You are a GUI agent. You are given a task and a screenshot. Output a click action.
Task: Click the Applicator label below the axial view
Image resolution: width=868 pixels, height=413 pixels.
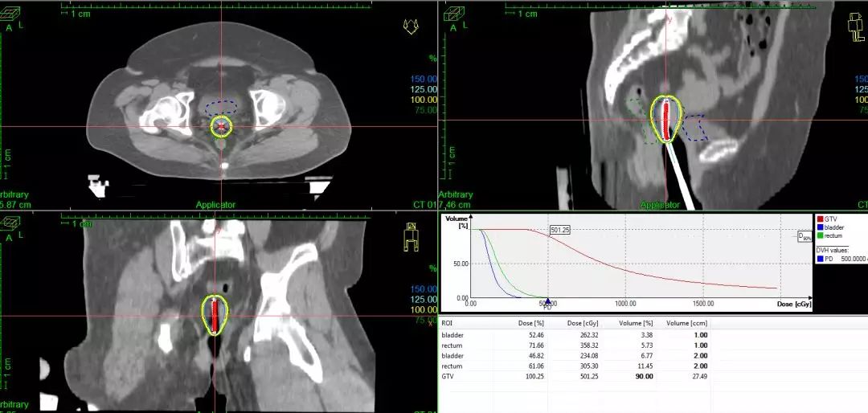click(x=215, y=205)
